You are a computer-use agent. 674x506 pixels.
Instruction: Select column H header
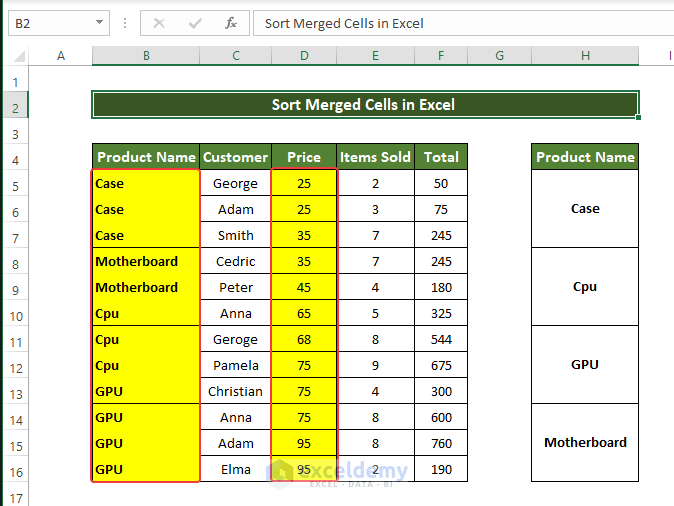(585, 56)
